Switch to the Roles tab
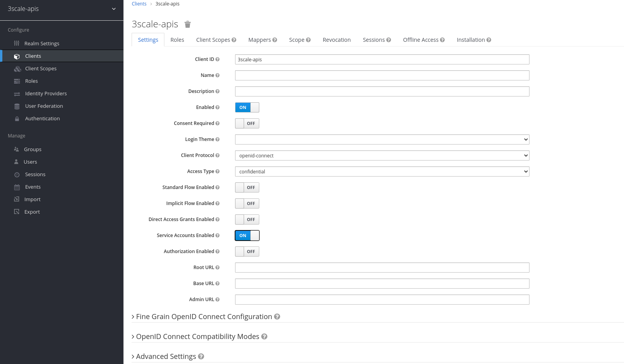Viewport: 624px width, 364px height. (177, 40)
